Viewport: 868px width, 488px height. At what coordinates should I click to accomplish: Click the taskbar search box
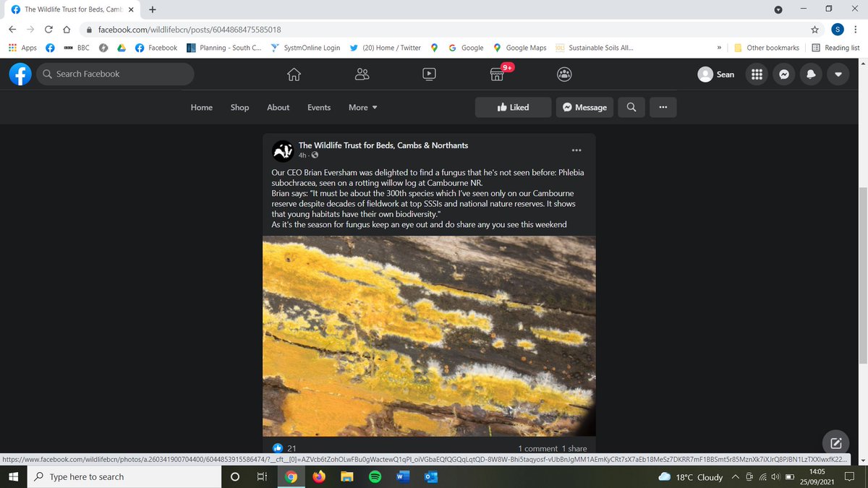pos(124,476)
